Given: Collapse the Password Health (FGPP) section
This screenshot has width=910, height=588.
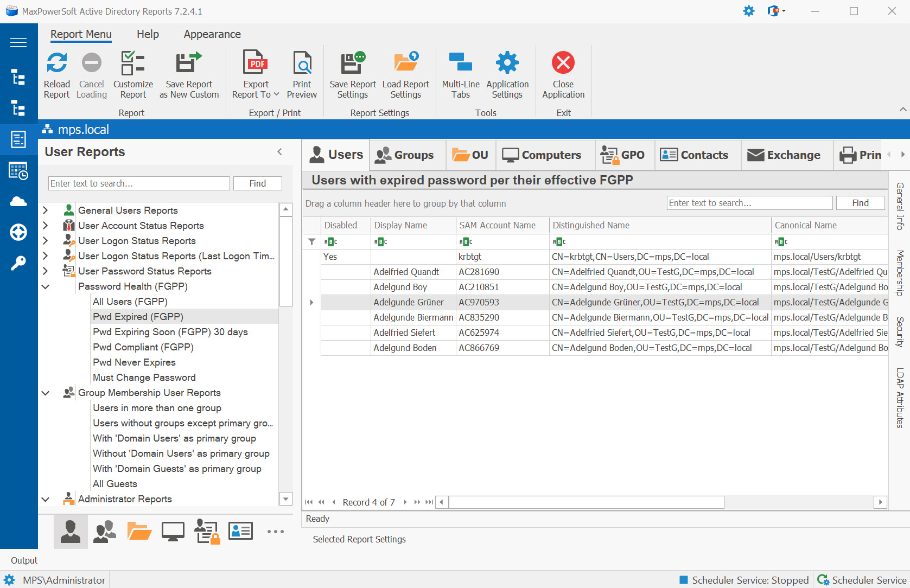Looking at the screenshot, I should [x=46, y=286].
